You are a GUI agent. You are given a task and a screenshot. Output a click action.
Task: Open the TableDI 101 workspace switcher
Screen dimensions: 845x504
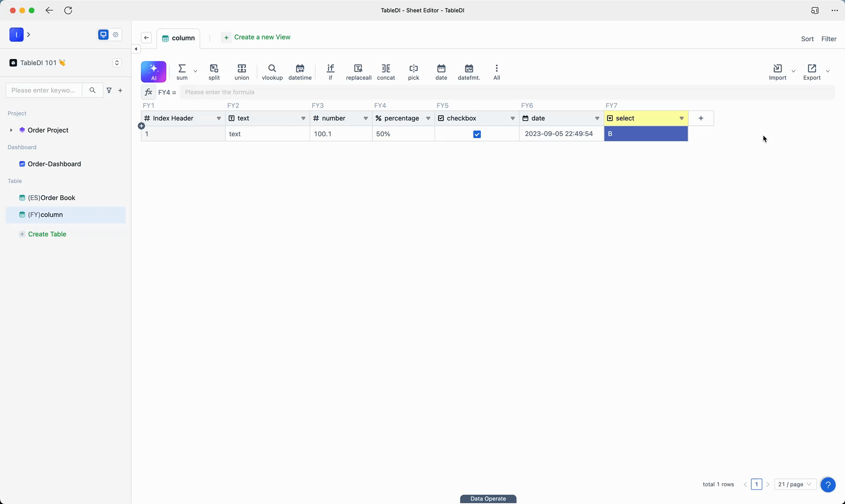click(x=117, y=63)
